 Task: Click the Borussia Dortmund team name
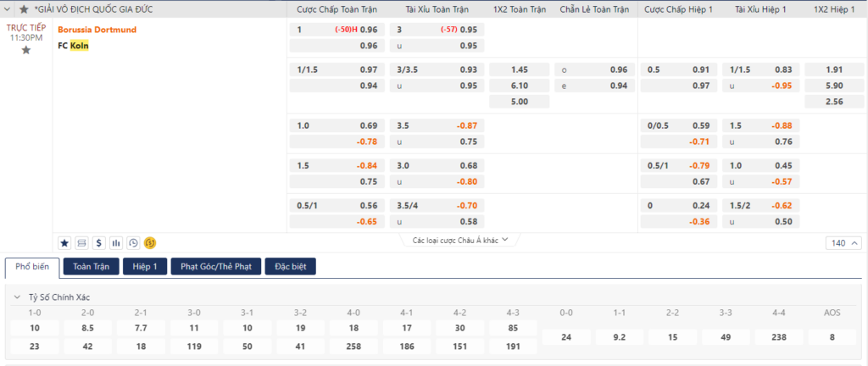[97, 30]
